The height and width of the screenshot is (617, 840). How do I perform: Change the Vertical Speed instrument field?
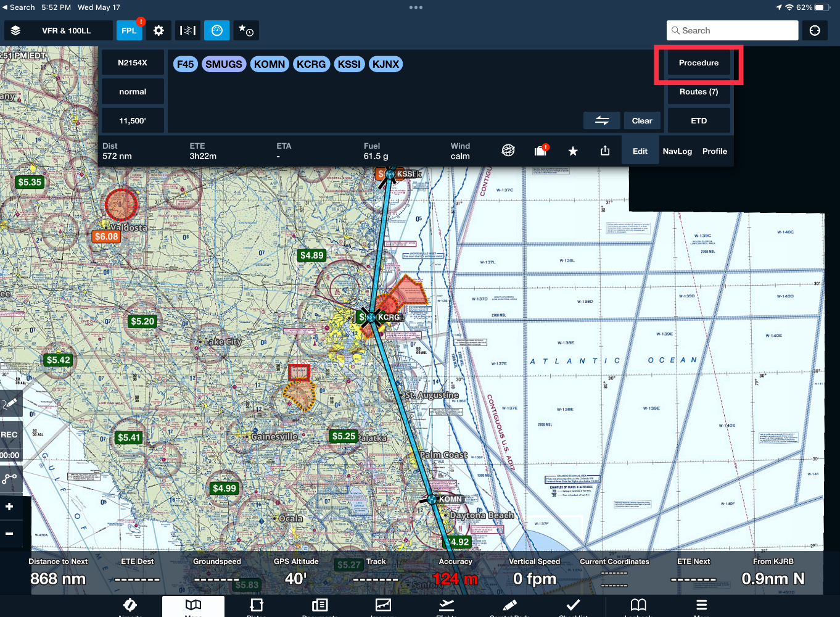point(535,573)
